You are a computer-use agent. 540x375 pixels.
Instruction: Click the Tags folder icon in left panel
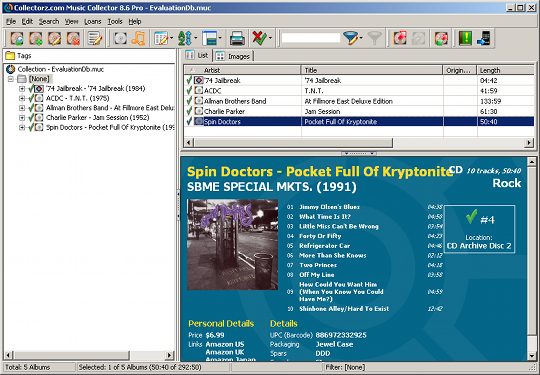tap(10, 55)
